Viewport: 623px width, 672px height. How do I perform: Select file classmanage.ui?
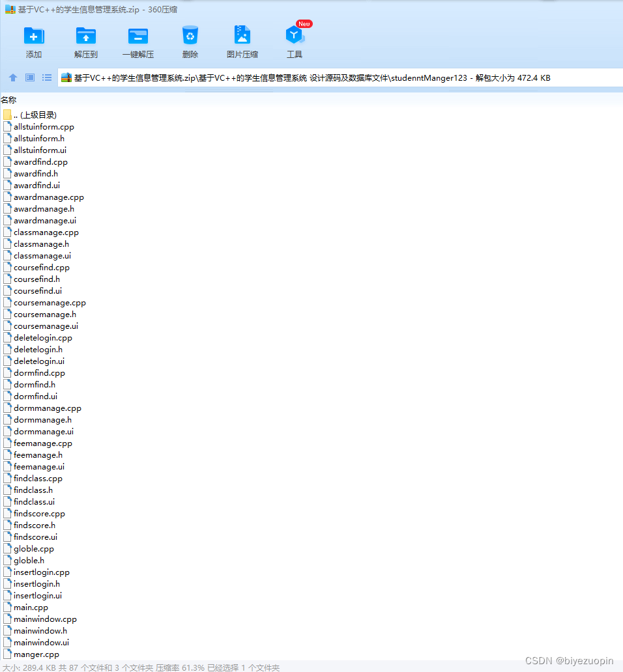point(37,255)
